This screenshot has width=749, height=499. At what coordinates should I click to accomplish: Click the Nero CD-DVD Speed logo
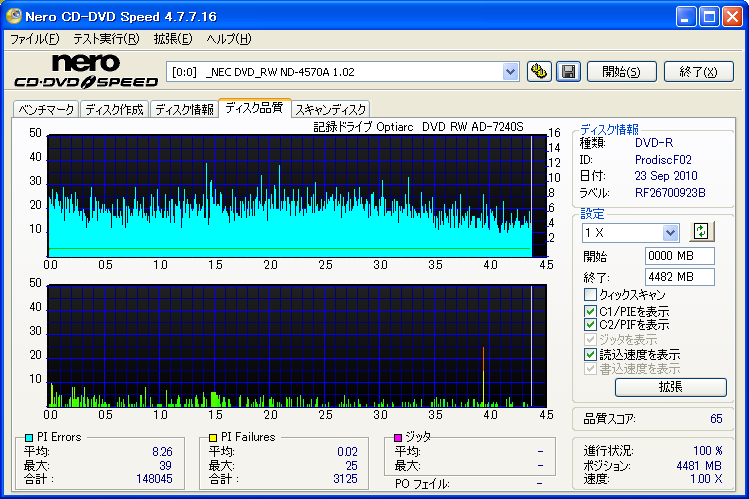[x=86, y=71]
